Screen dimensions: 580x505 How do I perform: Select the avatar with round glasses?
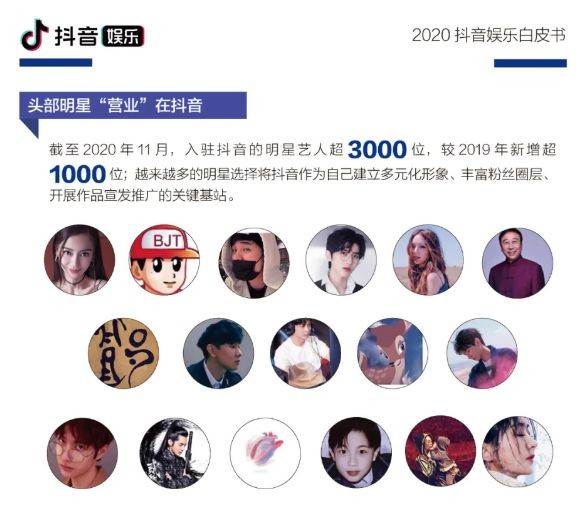pos(82,453)
